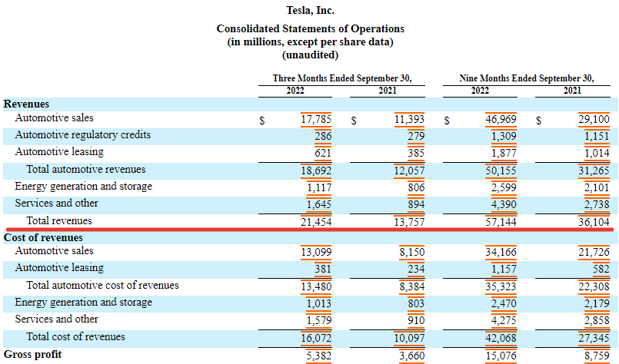Click the '(unaudited)' text in header

click(x=310, y=55)
